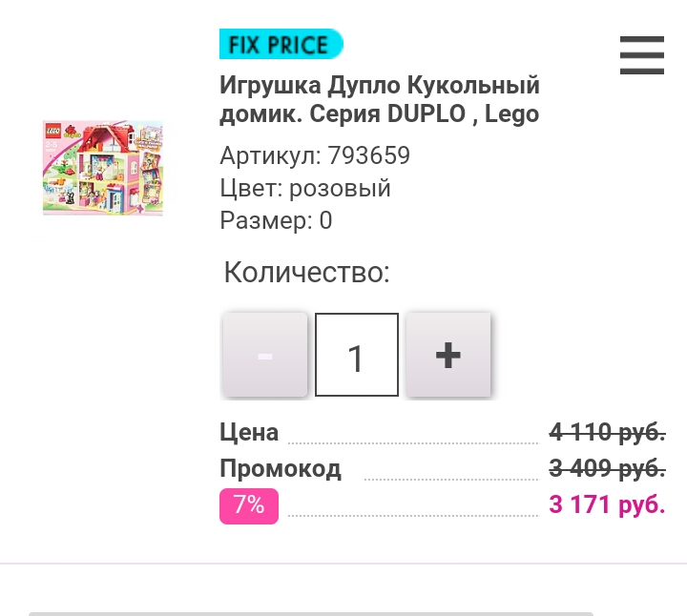The height and width of the screenshot is (616, 687).
Task: Decrease quantity with the minus button
Action: (265, 356)
